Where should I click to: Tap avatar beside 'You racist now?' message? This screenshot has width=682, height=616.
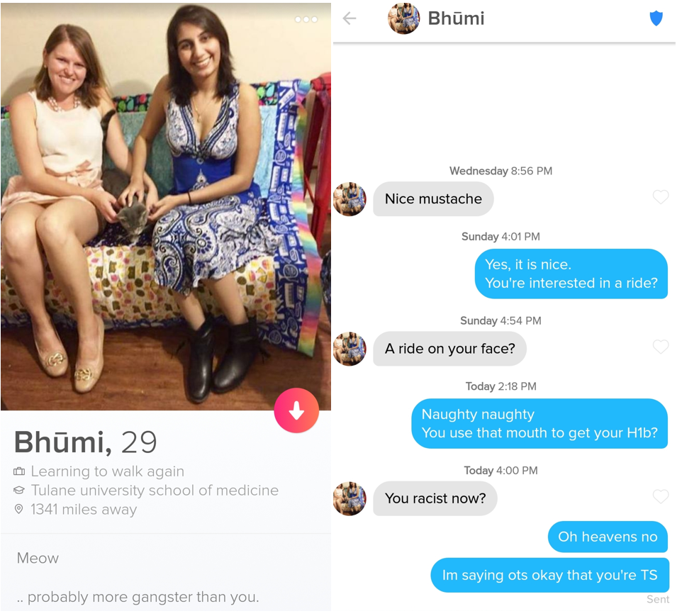click(350, 498)
